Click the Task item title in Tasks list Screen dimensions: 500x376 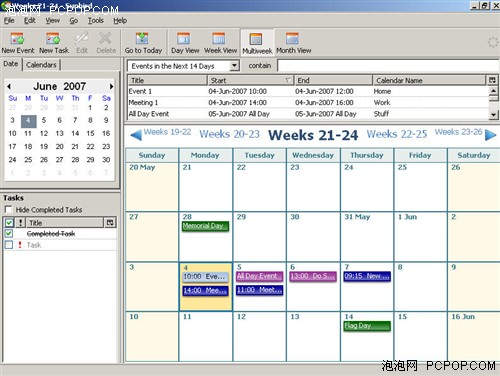click(34, 245)
